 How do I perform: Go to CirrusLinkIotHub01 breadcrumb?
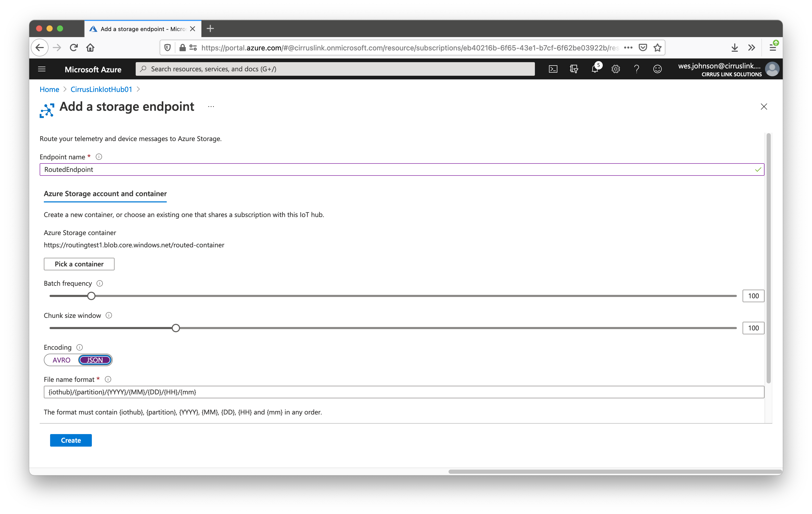pyautogui.click(x=101, y=89)
